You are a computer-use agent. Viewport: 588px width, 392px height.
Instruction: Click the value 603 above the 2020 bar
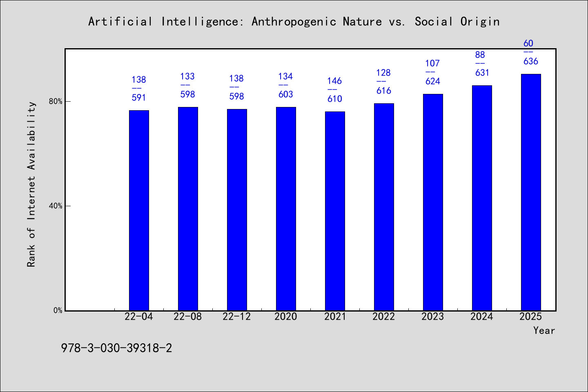286,94
